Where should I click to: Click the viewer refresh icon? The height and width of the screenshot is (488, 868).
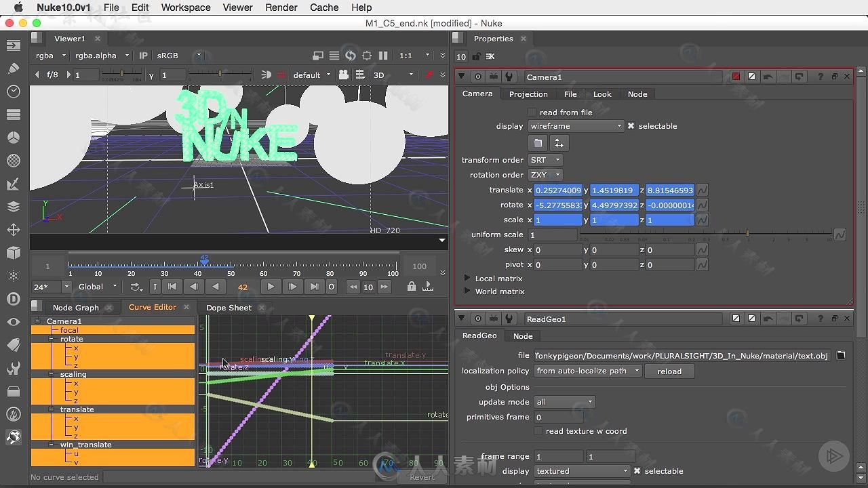point(351,56)
